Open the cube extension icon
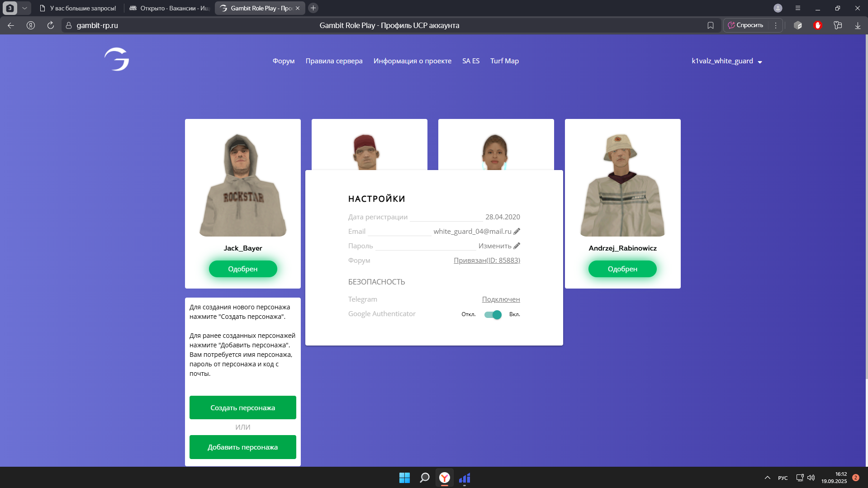This screenshot has height=488, width=868. click(x=798, y=25)
